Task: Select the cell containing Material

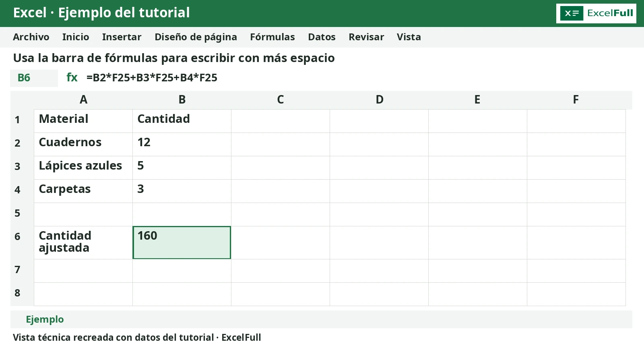Action: 83,121
